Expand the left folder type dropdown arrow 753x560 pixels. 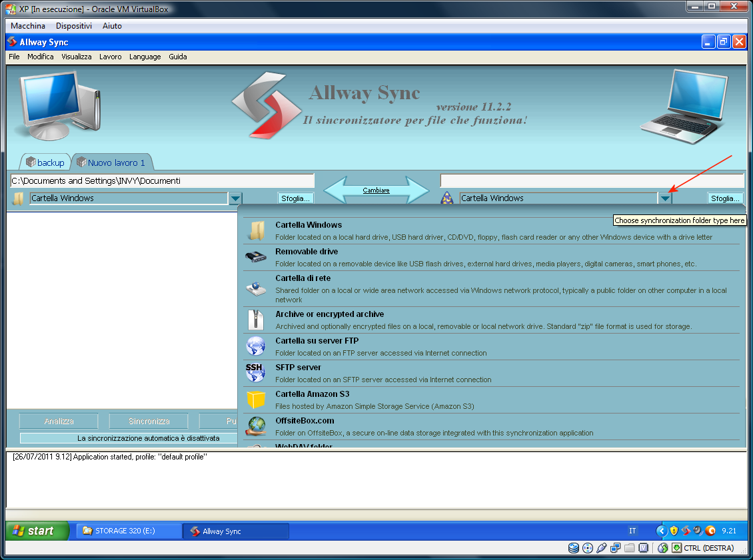tap(235, 198)
